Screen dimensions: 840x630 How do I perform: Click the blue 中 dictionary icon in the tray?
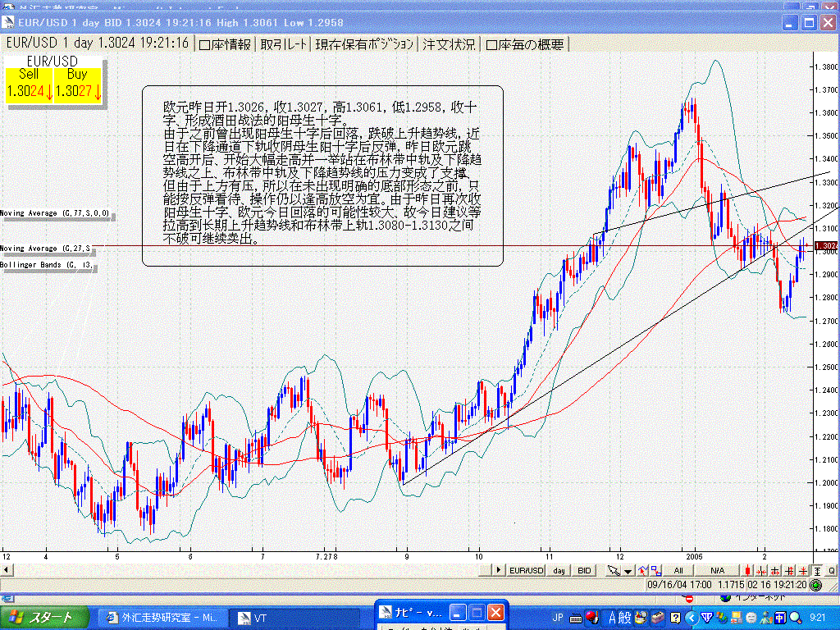click(x=779, y=618)
